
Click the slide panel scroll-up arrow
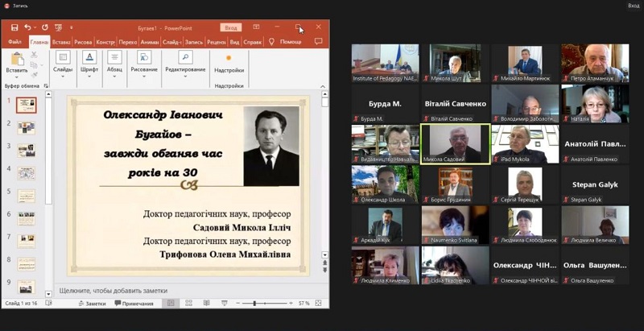coord(48,94)
